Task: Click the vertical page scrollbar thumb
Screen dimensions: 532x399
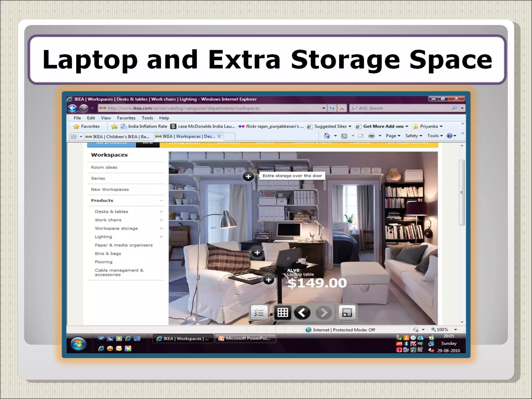Action: 462,192
